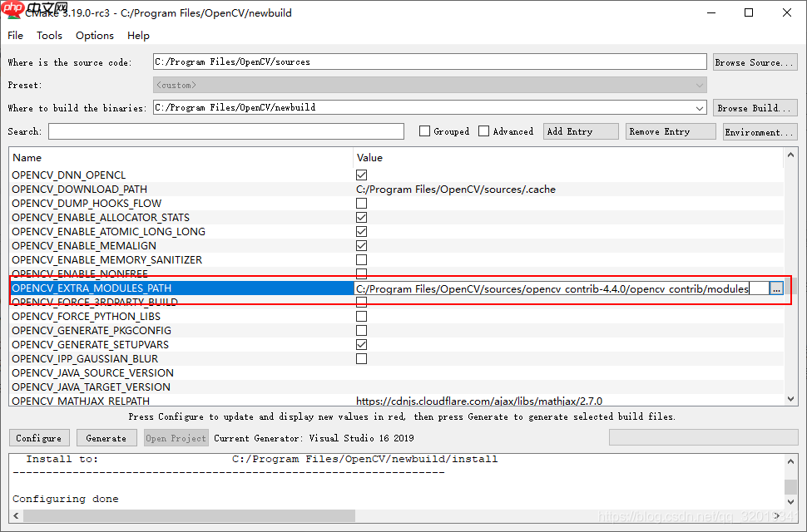Click the down scroll arrow of output log
This screenshot has width=807, height=532.
point(790,501)
